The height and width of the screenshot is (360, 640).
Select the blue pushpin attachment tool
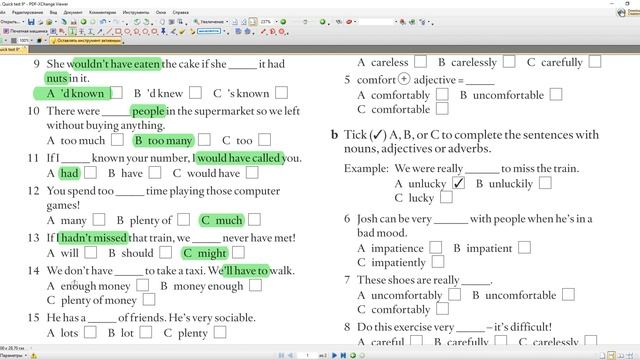click(x=163, y=31)
